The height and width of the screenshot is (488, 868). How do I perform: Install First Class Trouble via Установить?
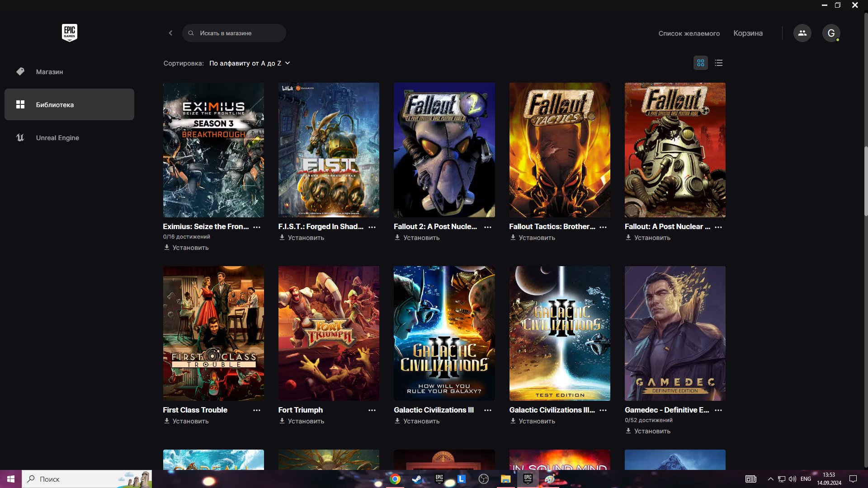pos(186,421)
